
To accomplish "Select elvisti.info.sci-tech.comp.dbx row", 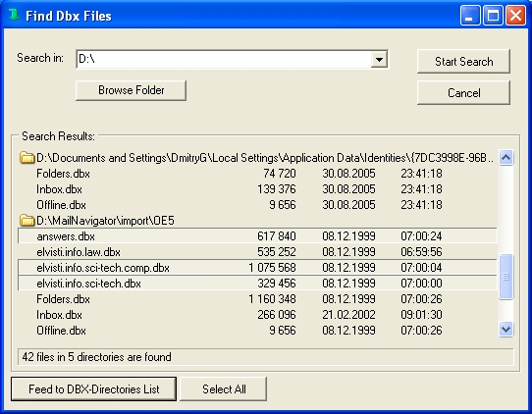I will pyautogui.click(x=257, y=268).
